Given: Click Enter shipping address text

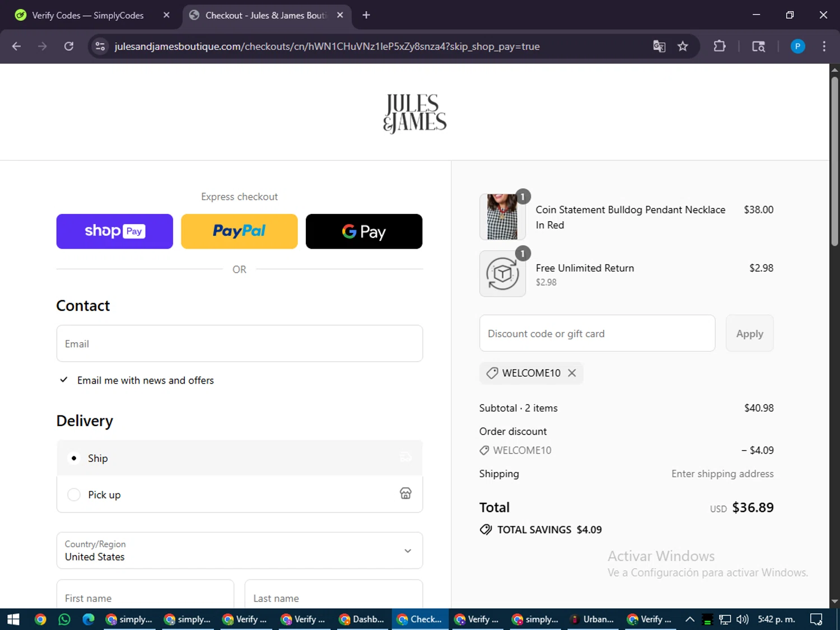Looking at the screenshot, I should (x=722, y=474).
